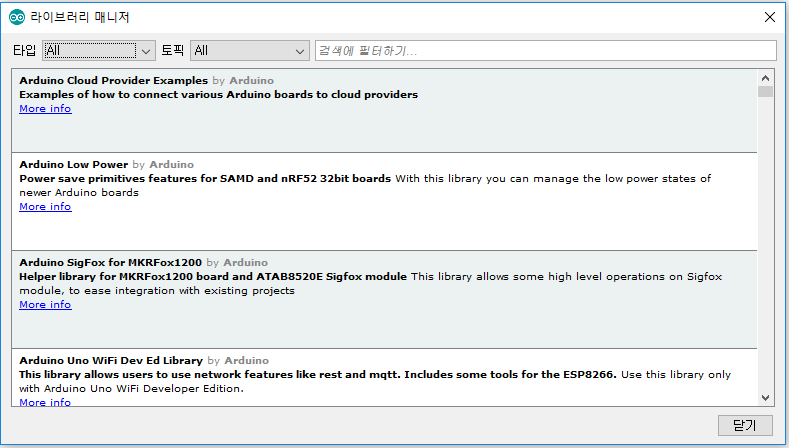Open More info for Arduino SigFox for MKRFox1200
The height and width of the screenshot is (448, 789).
[x=45, y=305]
